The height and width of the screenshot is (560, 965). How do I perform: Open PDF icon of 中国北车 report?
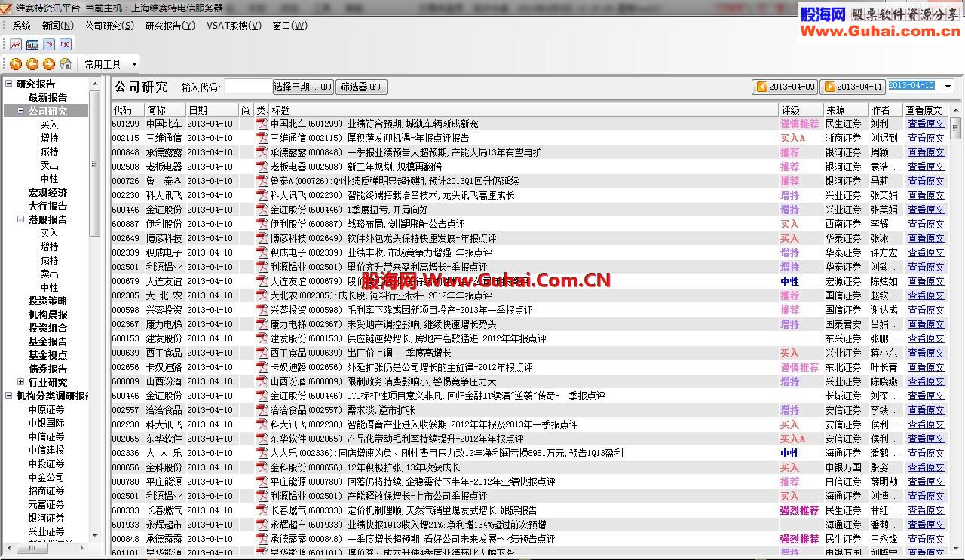click(262, 124)
